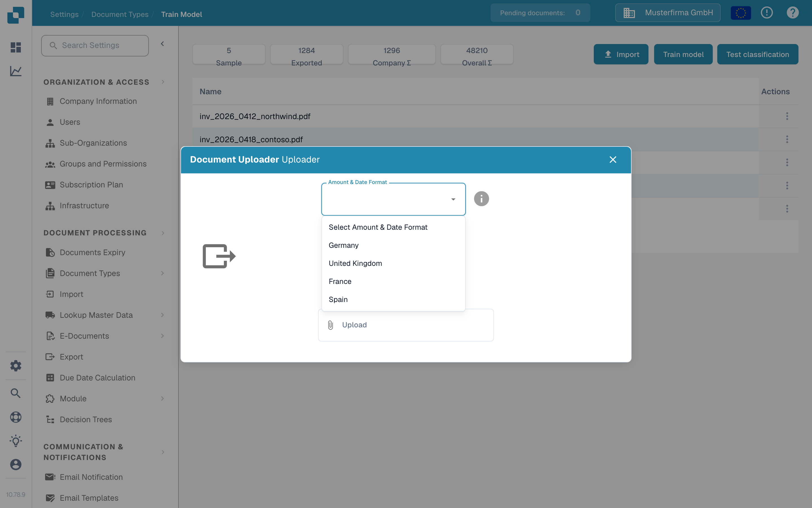Open Musterfirma GmbH company selector
Image resolution: width=812 pixels, height=508 pixels.
tap(668, 13)
